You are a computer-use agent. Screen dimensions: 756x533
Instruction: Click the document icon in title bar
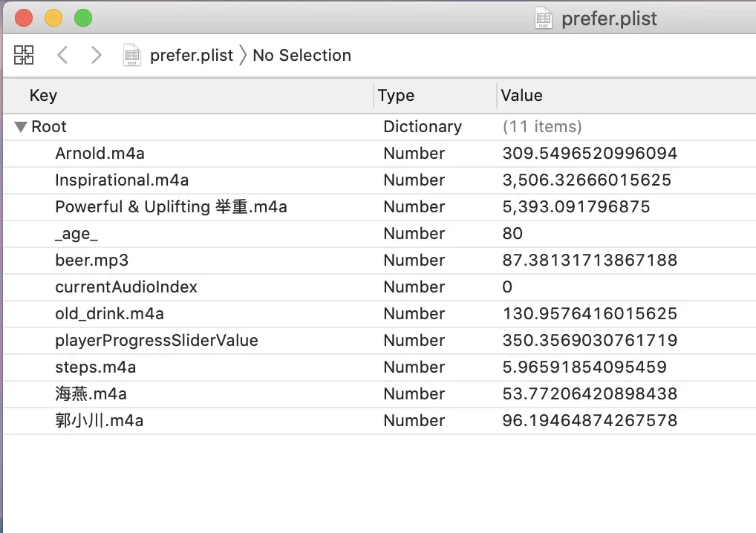[544, 18]
